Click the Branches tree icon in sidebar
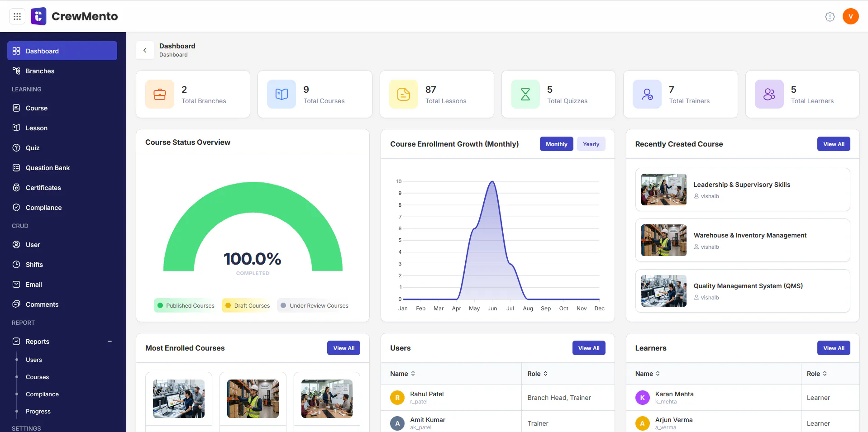Image resolution: width=868 pixels, height=432 pixels. (16, 71)
